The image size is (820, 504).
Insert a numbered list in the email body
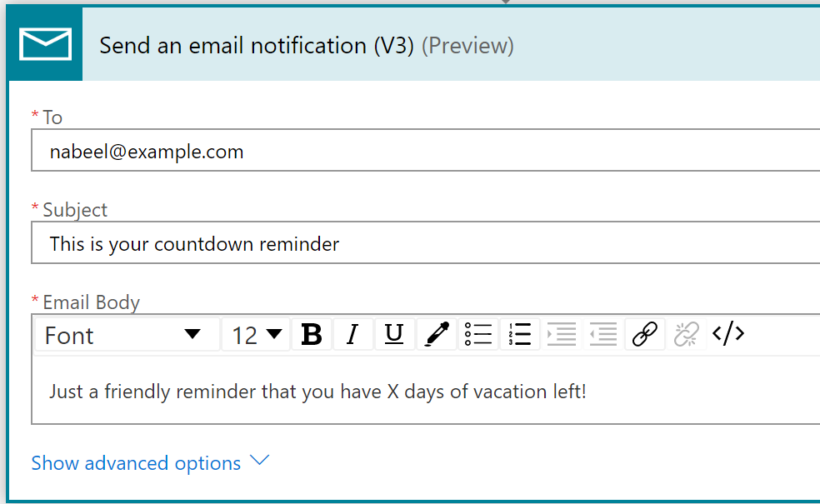(520, 333)
